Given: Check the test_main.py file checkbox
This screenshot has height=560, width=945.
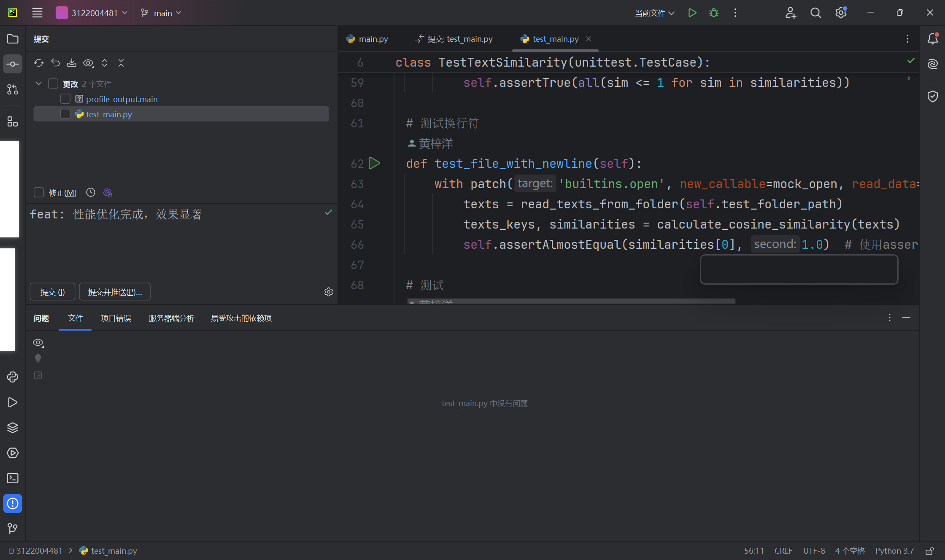Looking at the screenshot, I should (x=65, y=114).
